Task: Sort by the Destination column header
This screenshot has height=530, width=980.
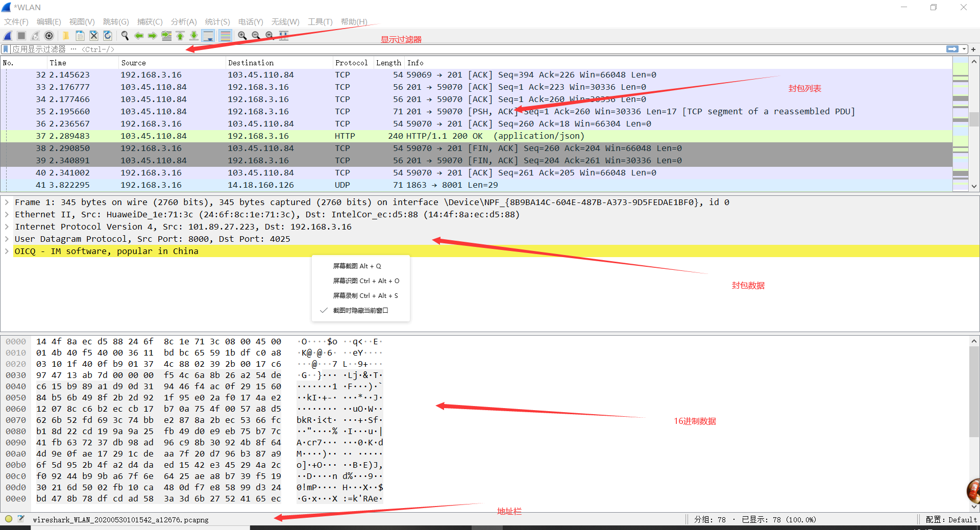Action: point(279,63)
